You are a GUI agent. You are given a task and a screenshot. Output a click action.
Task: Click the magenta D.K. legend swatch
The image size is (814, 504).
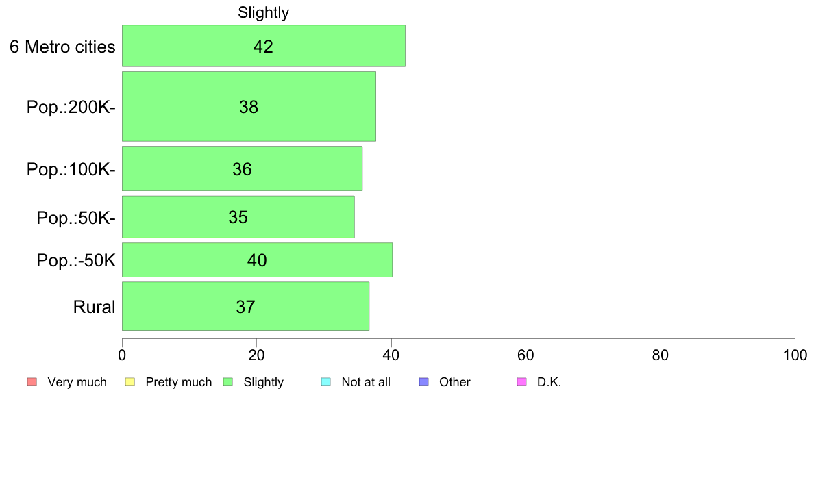coord(521,382)
